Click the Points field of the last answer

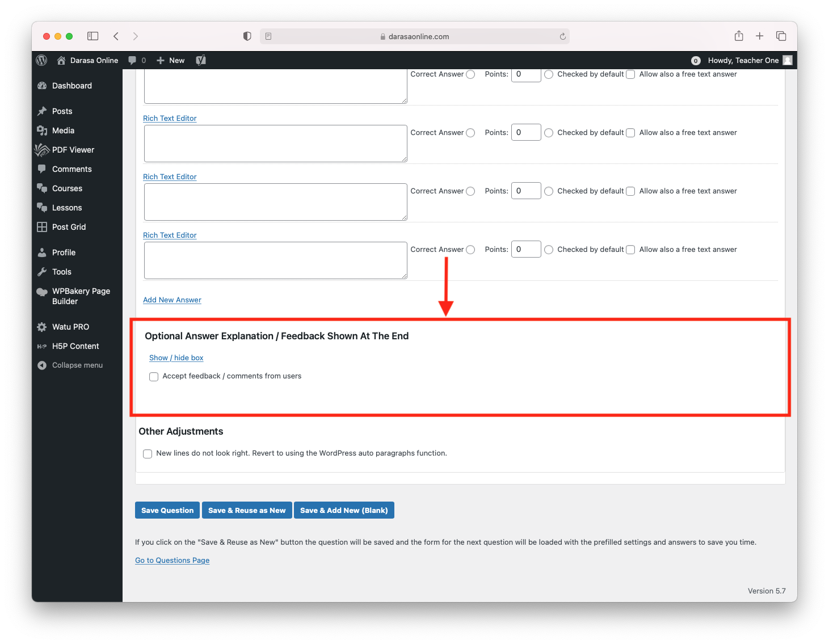click(525, 250)
